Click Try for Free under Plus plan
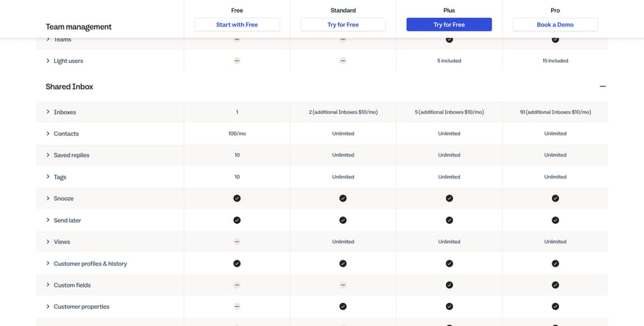The width and height of the screenshot is (644, 326). pyautogui.click(x=449, y=24)
